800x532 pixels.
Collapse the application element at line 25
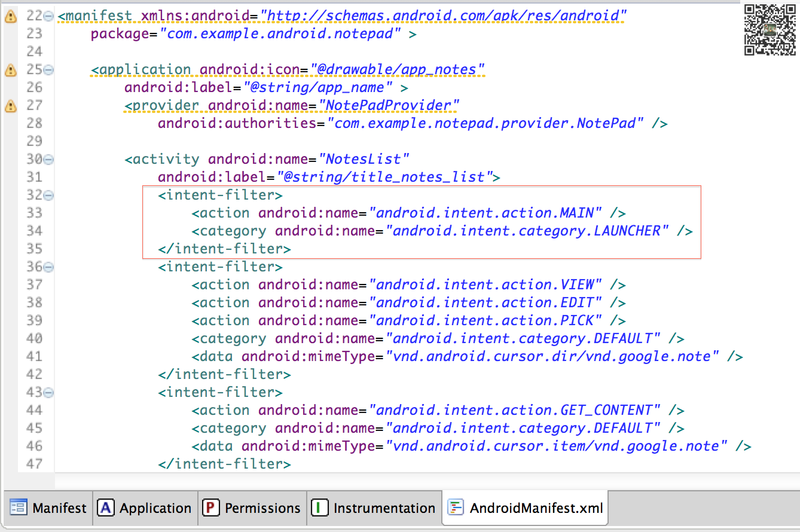(49, 70)
